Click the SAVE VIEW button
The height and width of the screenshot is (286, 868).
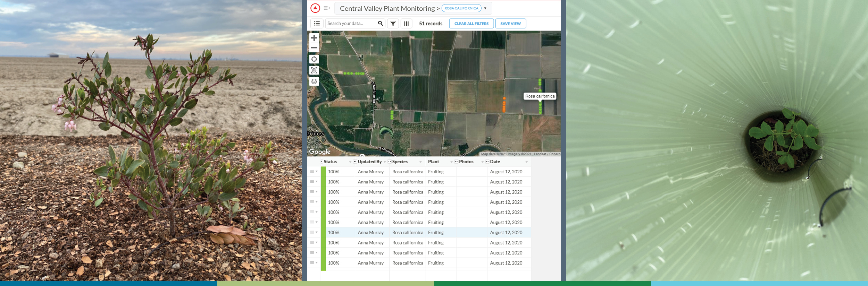click(510, 24)
